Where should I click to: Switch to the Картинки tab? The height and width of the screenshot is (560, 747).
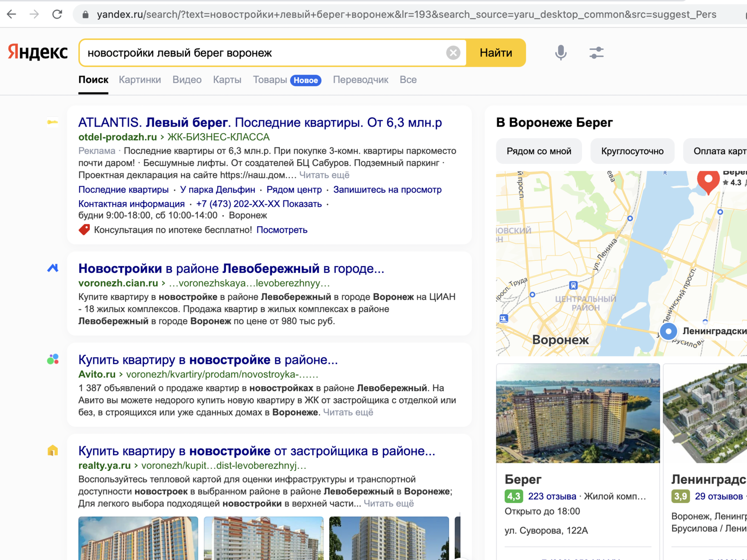[140, 80]
